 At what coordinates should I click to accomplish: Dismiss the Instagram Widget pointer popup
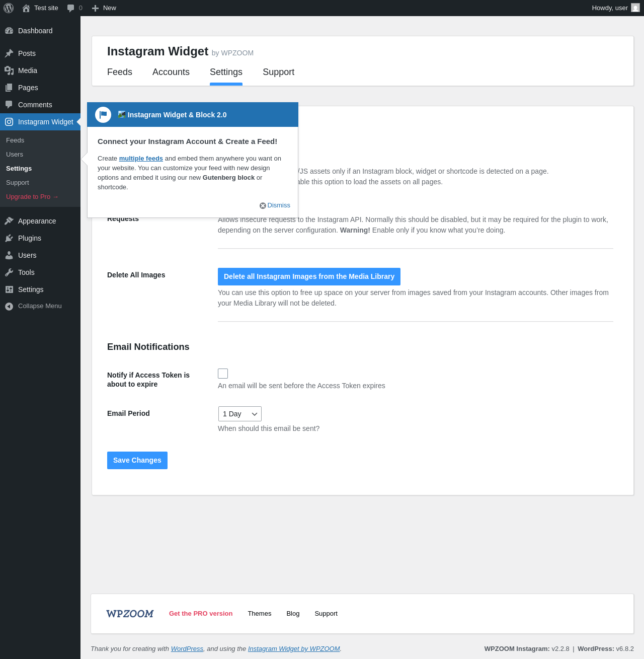[275, 205]
